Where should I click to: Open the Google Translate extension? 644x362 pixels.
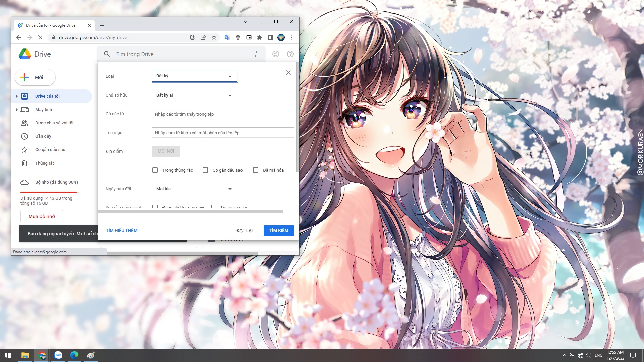pos(227,37)
